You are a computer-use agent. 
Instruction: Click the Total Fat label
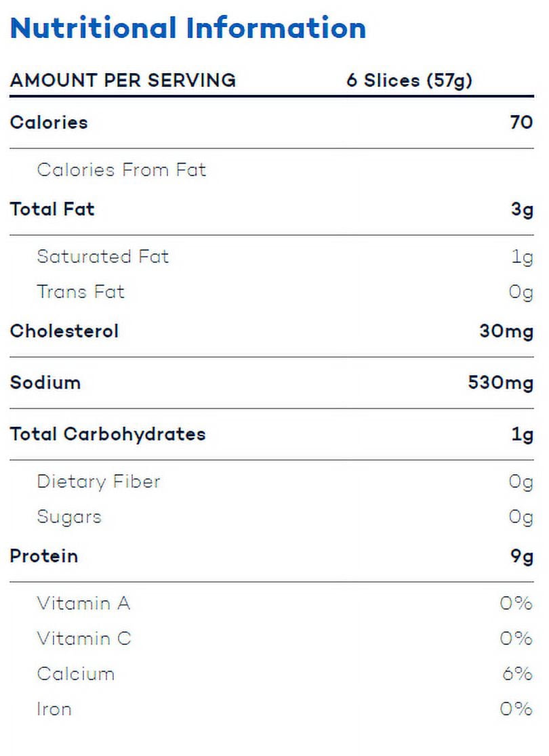point(52,209)
